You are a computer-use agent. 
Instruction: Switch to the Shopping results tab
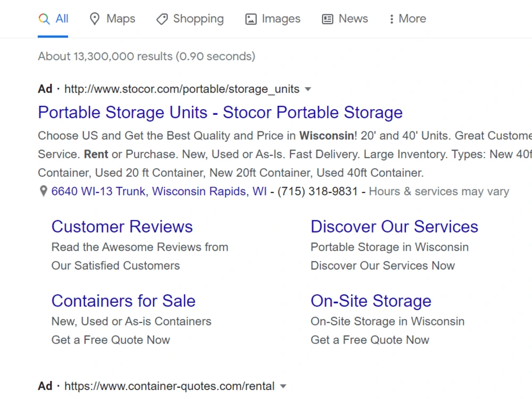click(190, 19)
